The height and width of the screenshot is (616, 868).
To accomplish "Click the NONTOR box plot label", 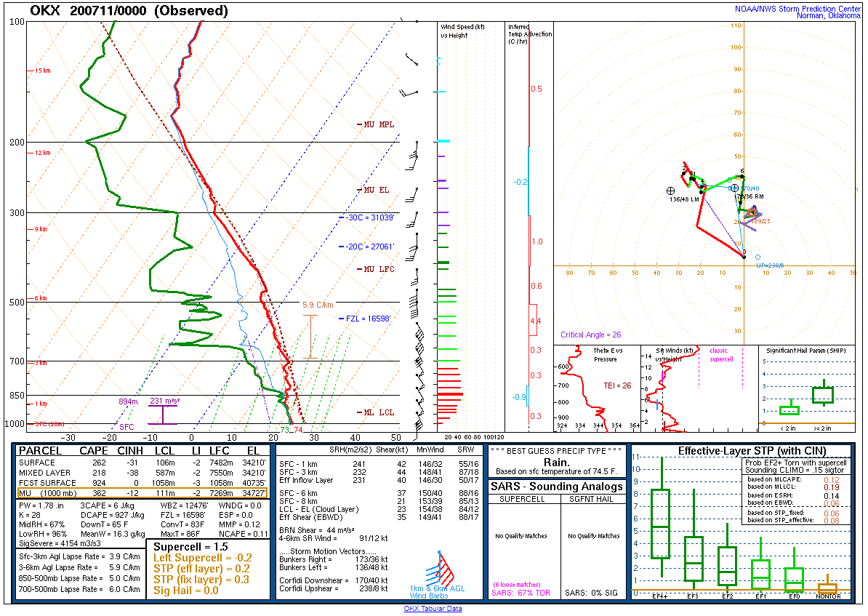I will pyautogui.click(x=828, y=596).
